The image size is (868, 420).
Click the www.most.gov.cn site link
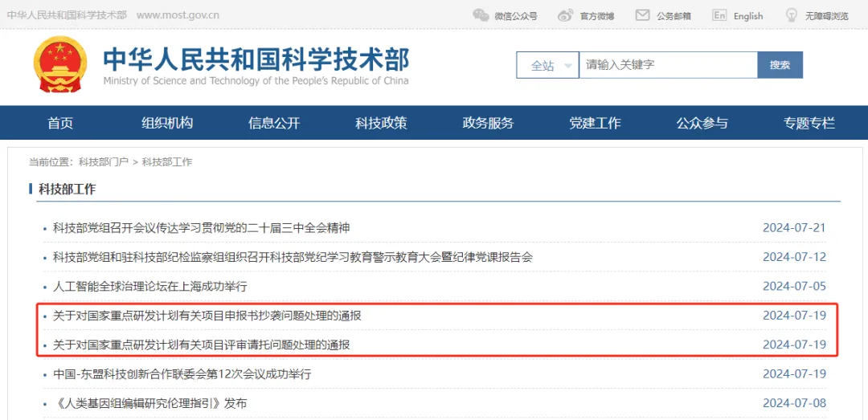click(178, 15)
